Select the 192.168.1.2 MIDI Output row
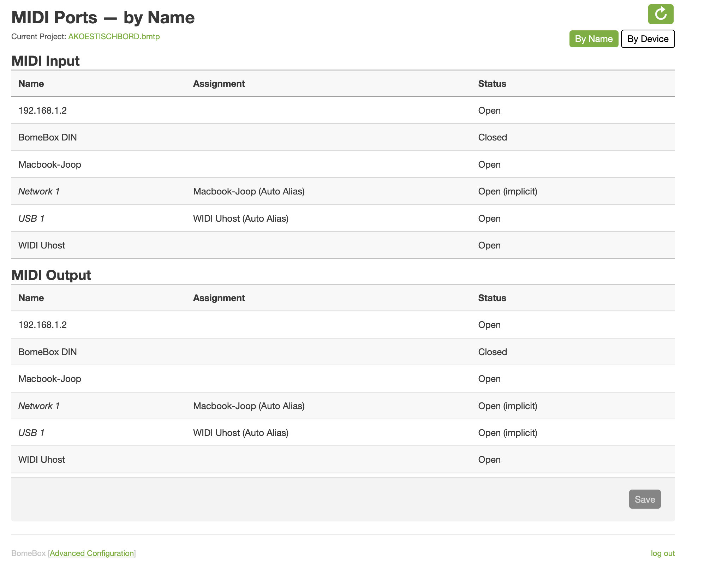Viewport: 728px width, 569px height. [42, 325]
